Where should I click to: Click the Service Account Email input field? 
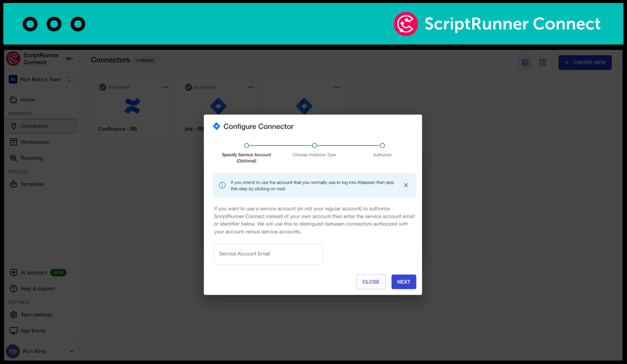tap(268, 254)
